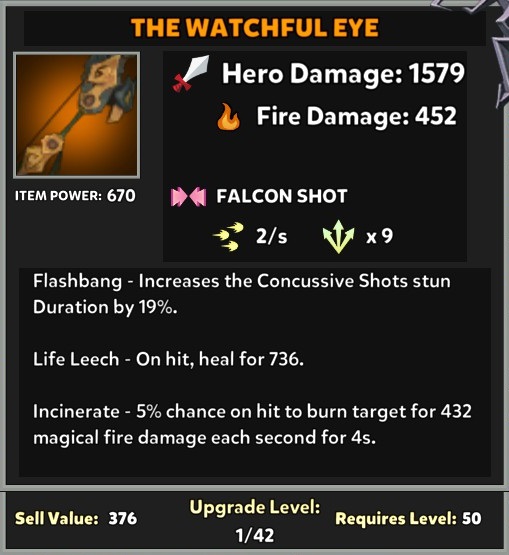
Task: Click the pink Falcon Shot arrows icon
Action: point(188,197)
